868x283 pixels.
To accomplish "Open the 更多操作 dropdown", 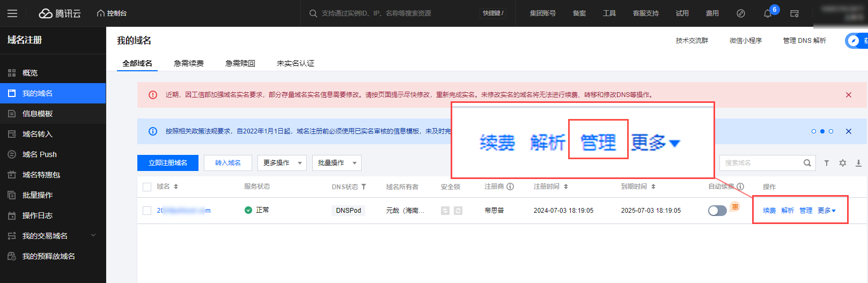I will click(x=282, y=163).
